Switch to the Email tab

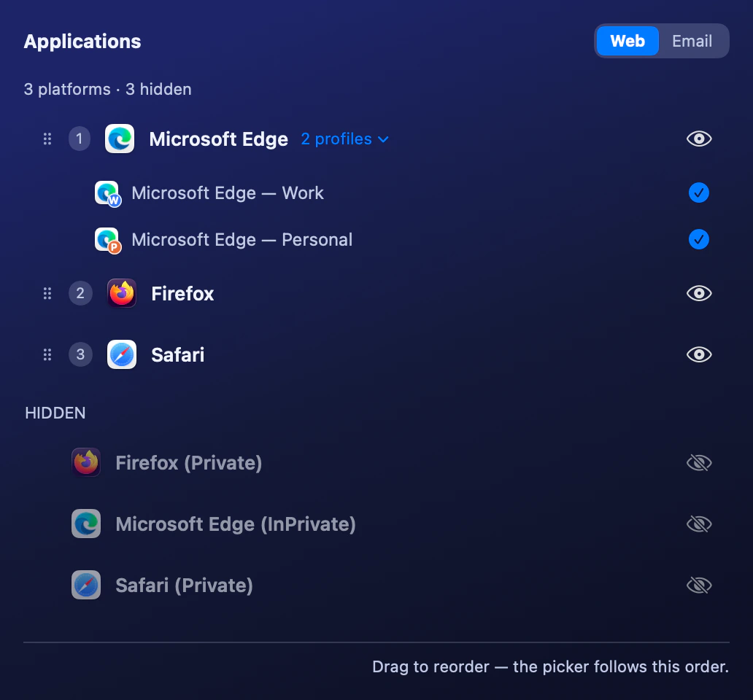pos(692,41)
